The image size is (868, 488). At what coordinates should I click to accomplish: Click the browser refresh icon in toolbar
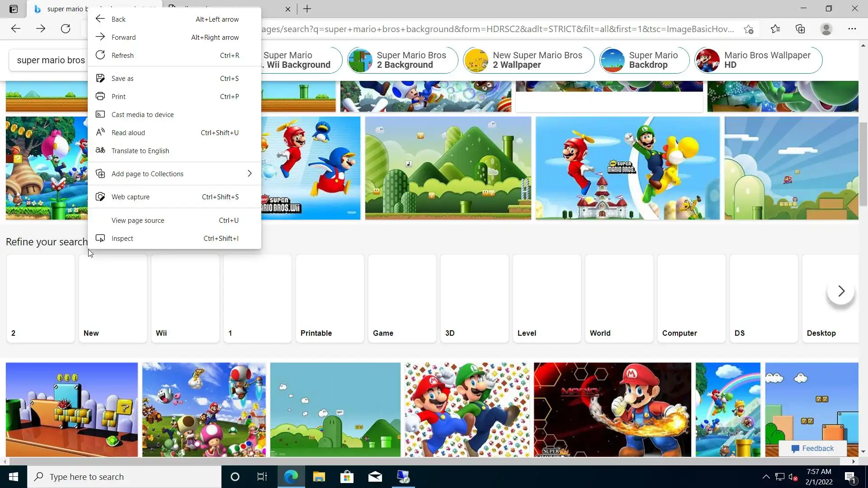[66, 29]
